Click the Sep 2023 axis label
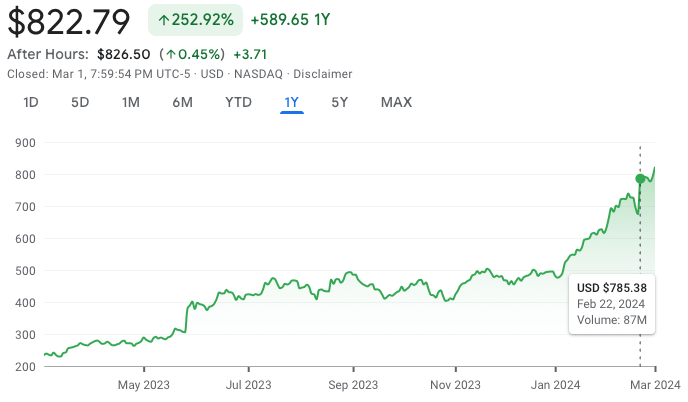Image resolution: width=688 pixels, height=402 pixels. (x=352, y=384)
